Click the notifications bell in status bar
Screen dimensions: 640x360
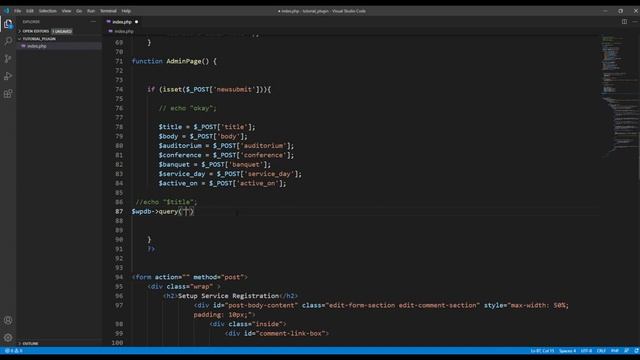(x=636, y=351)
